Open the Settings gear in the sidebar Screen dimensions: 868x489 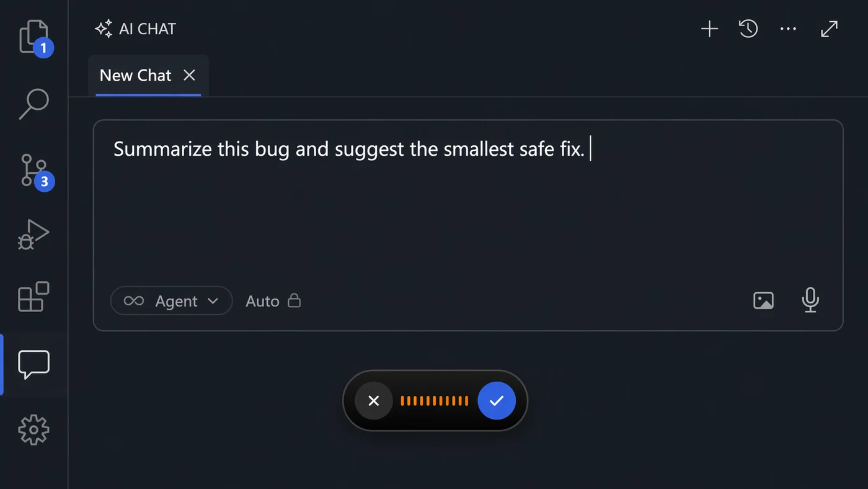pyautogui.click(x=34, y=429)
